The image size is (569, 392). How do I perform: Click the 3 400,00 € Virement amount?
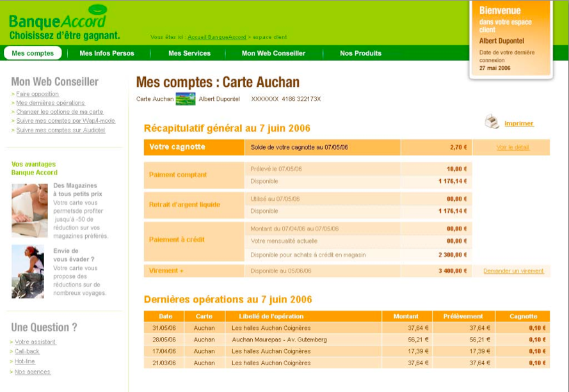click(453, 271)
